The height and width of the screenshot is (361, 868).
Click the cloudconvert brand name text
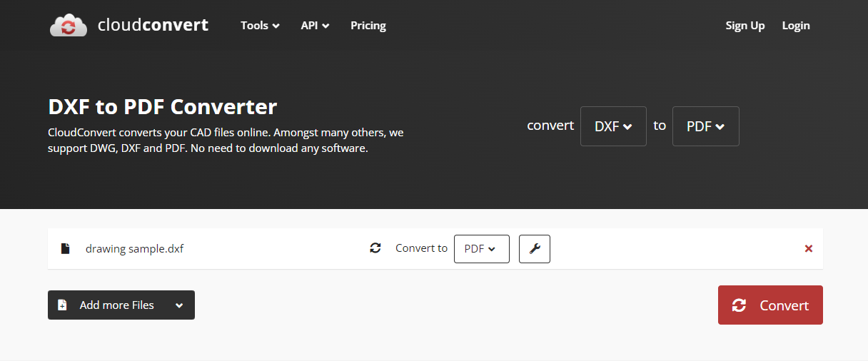click(x=153, y=26)
